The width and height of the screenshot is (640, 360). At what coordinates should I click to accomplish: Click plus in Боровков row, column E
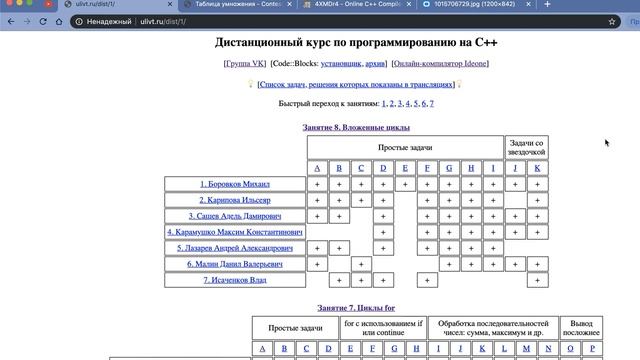[405, 184]
